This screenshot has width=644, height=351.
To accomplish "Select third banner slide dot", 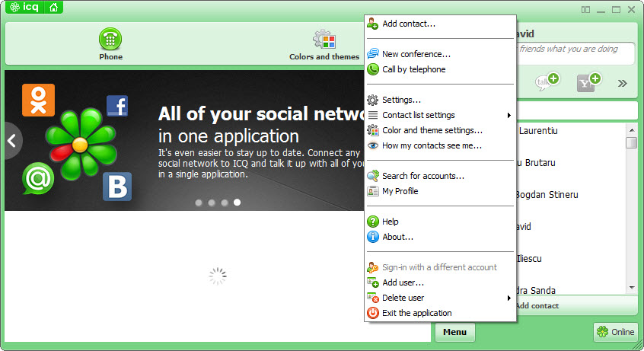I will 225,203.
